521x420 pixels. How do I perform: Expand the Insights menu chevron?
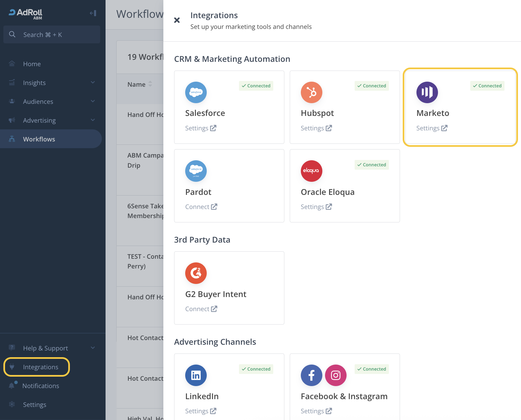(x=93, y=83)
